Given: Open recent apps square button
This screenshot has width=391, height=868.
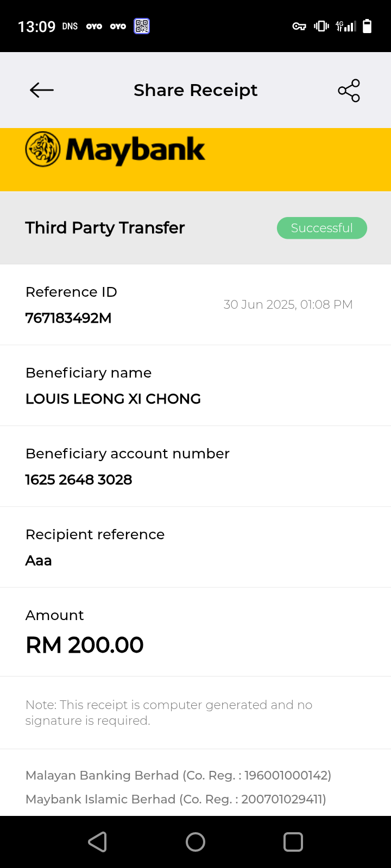Looking at the screenshot, I should click(293, 842).
